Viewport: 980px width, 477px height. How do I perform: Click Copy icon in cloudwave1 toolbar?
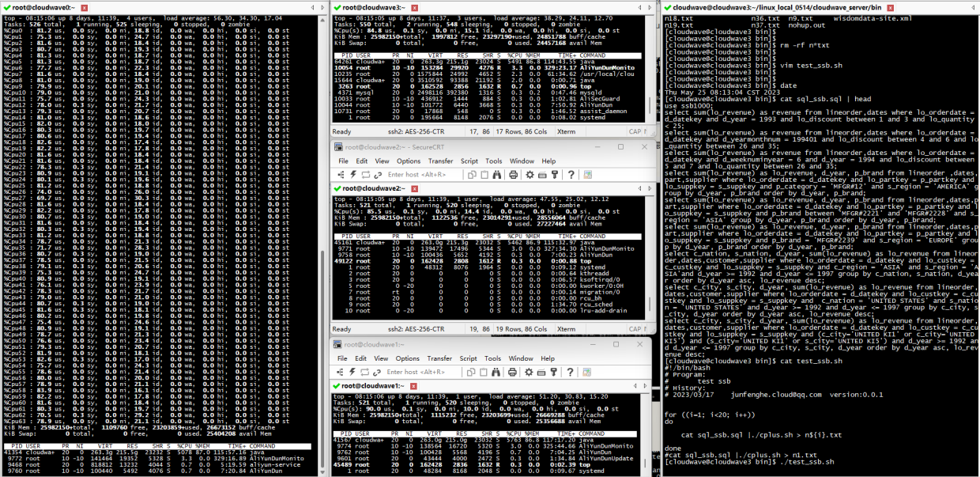pos(471,372)
